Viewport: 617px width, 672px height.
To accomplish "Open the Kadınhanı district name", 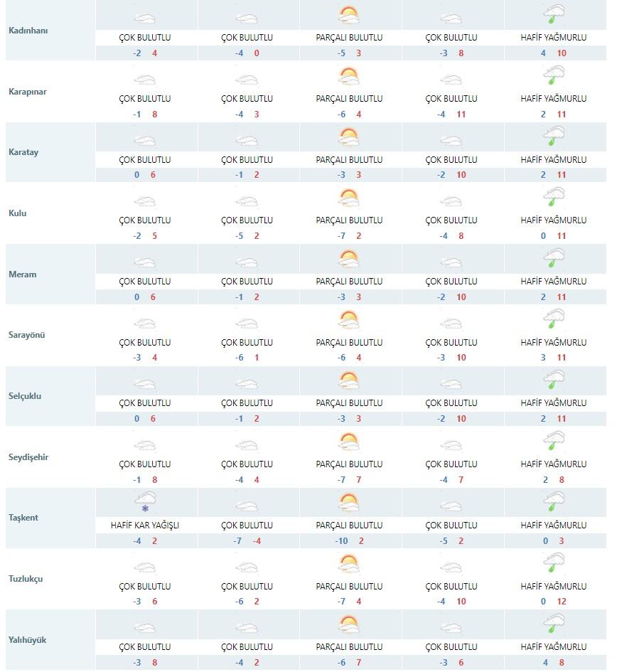I will 28,31.
